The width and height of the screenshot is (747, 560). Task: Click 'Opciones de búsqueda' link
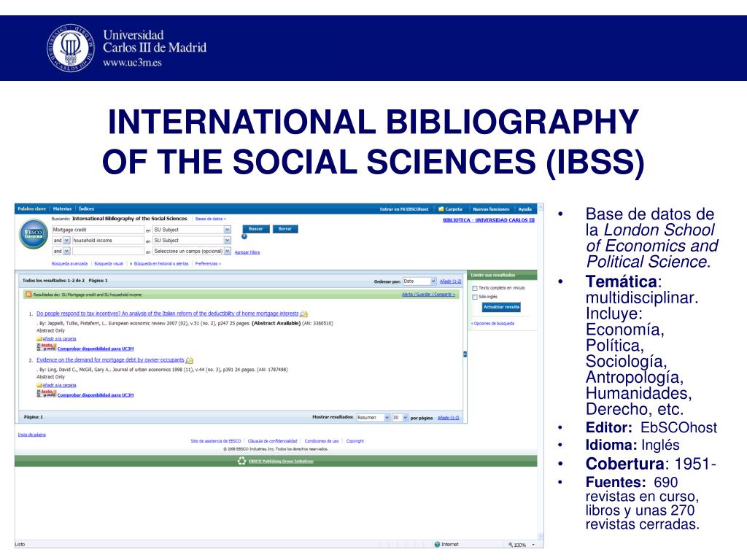(x=492, y=324)
